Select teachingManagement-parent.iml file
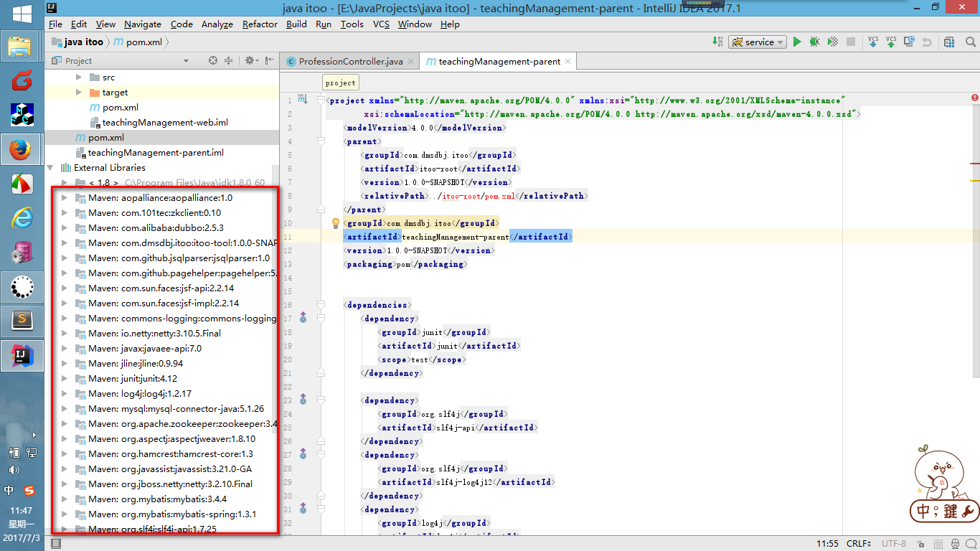This screenshot has width=980, height=551. (x=156, y=152)
